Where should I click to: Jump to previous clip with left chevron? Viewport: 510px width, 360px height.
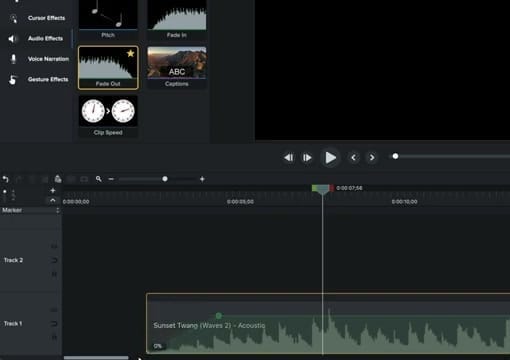point(354,157)
